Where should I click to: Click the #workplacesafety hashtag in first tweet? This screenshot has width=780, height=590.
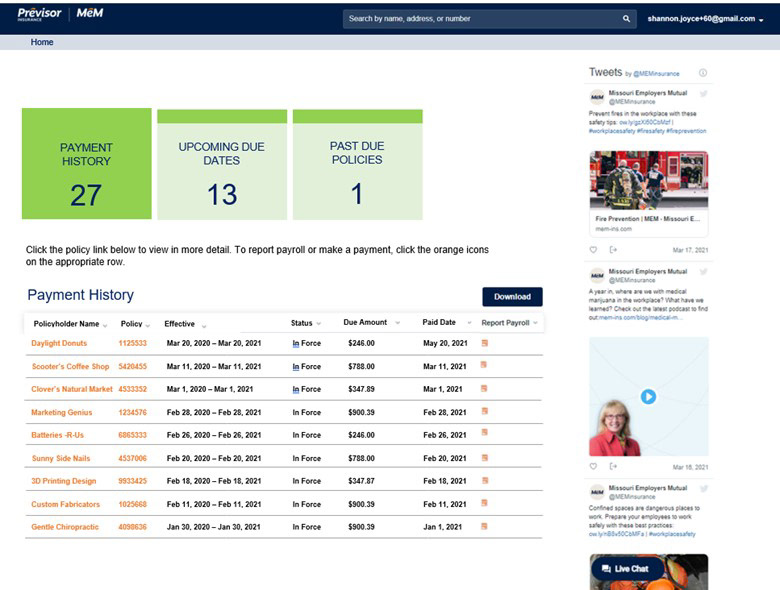click(612, 131)
